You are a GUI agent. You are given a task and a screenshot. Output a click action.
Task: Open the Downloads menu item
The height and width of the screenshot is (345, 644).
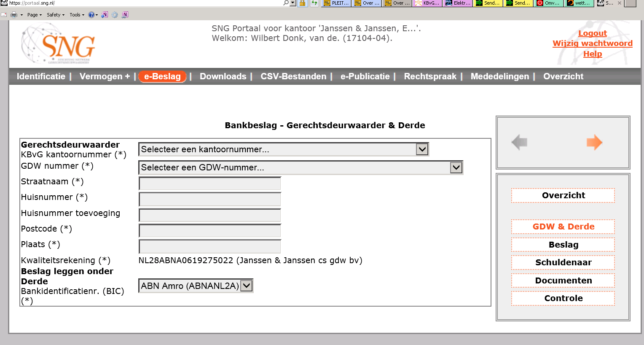pyautogui.click(x=223, y=76)
